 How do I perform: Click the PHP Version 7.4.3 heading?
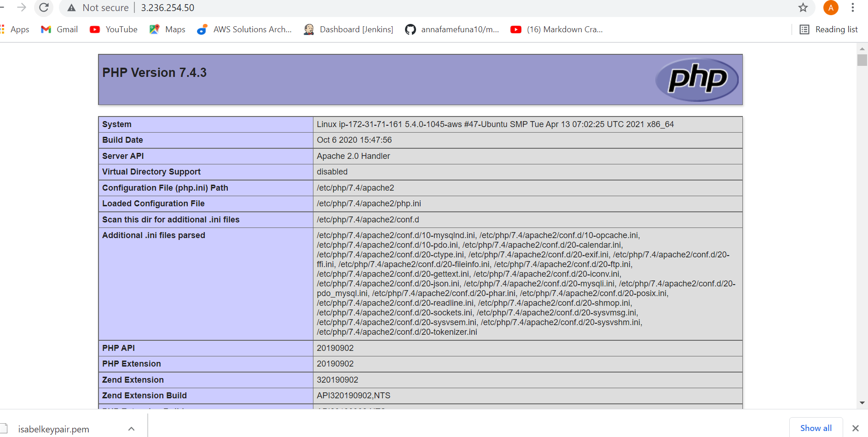154,73
